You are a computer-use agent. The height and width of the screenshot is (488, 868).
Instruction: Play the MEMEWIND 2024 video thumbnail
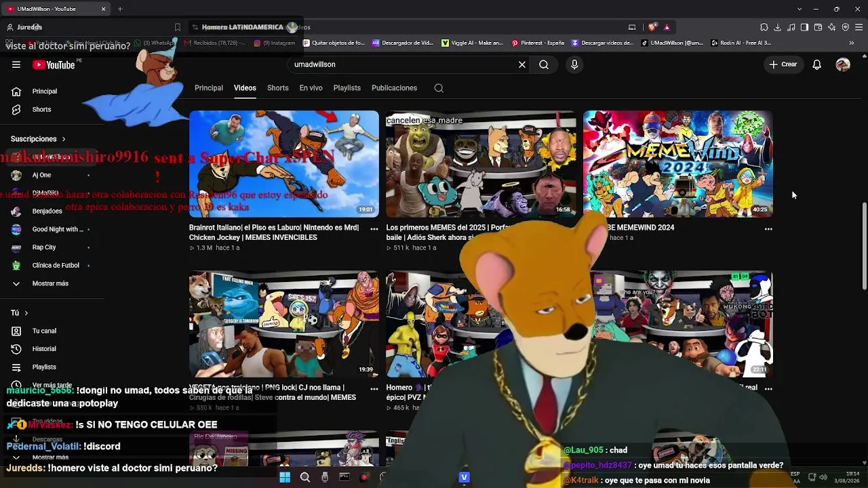pyautogui.click(x=678, y=164)
